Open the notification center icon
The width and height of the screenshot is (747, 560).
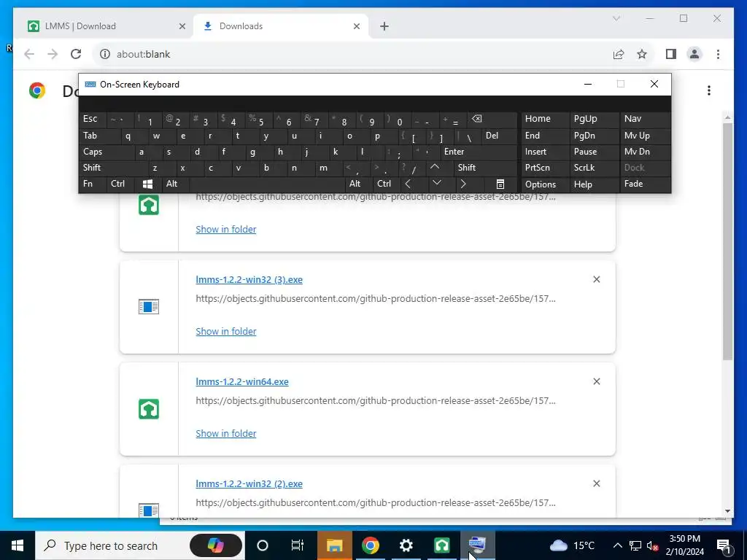[724, 545]
